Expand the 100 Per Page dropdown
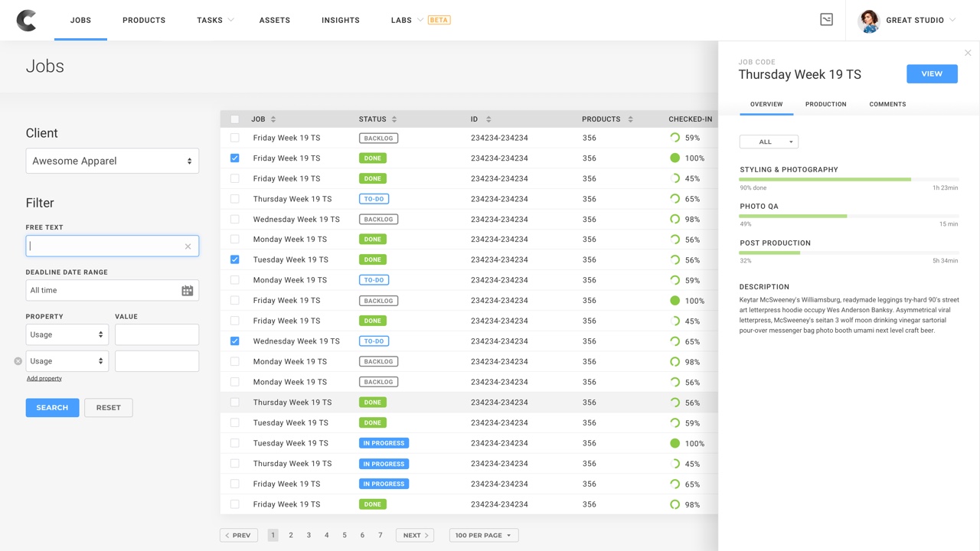980x551 pixels. click(484, 535)
